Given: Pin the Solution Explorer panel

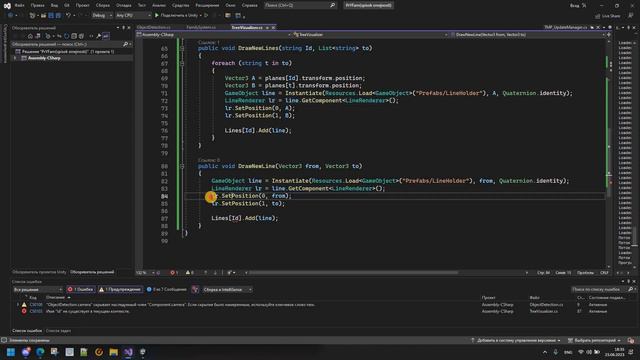Looking at the screenshot, I should point(123,28).
